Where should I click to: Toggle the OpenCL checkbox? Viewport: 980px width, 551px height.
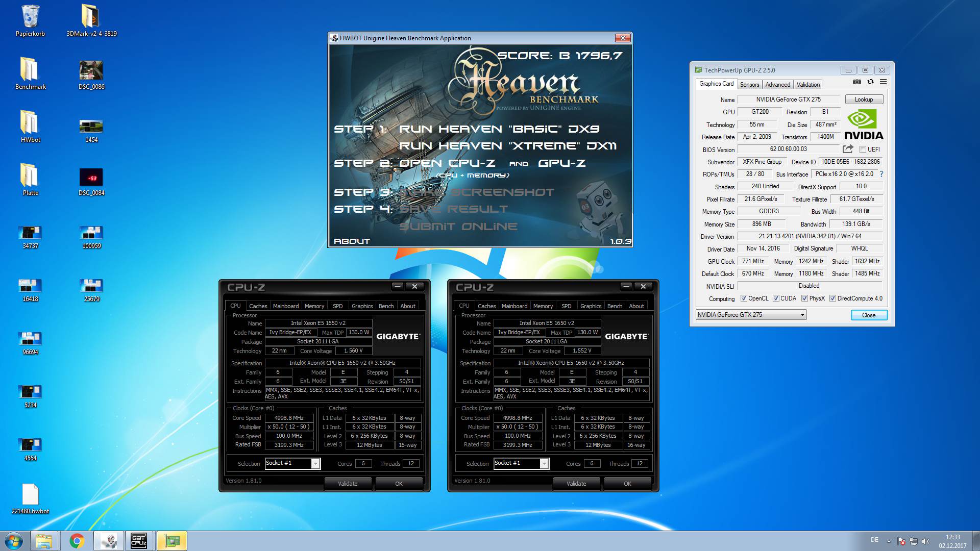(744, 298)
